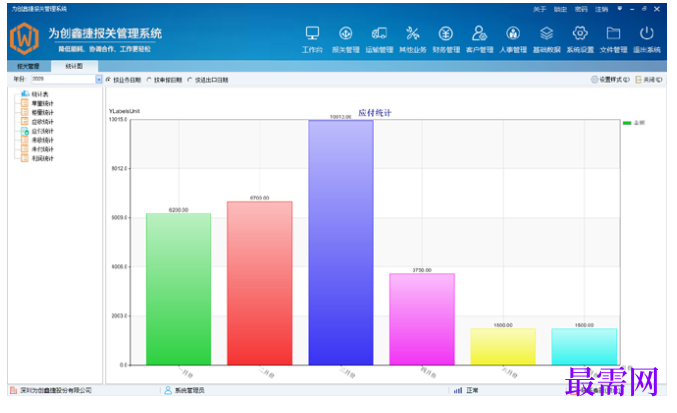Click 注销 in the title bar

coord(601,9)
